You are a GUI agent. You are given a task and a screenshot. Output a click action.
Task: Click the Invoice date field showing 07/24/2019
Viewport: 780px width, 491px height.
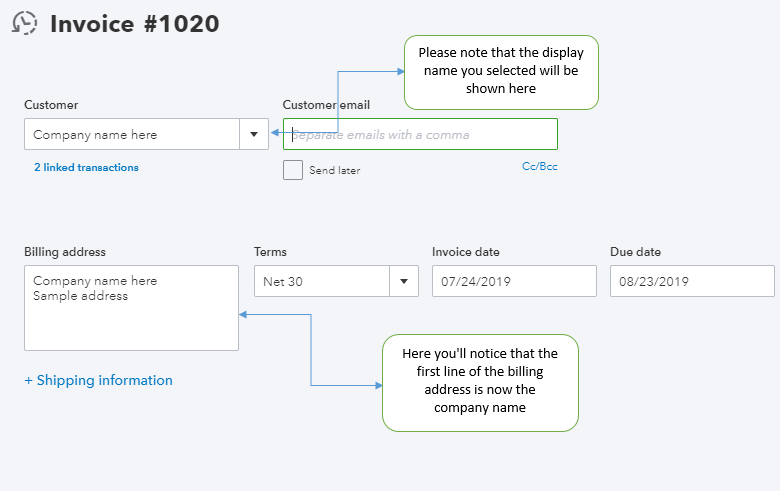click(x=514, y=281)
